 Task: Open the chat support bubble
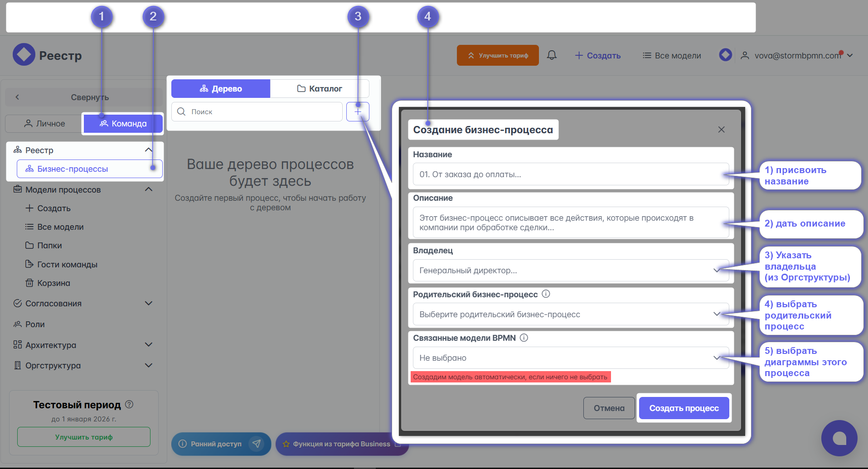coord(839,438)
